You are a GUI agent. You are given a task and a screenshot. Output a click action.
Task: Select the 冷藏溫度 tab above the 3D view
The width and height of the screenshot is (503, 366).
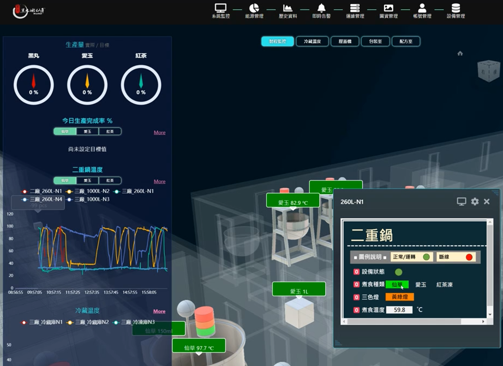312,41
